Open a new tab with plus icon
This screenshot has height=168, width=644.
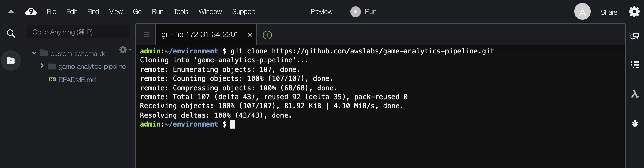[x=267, y=35]
